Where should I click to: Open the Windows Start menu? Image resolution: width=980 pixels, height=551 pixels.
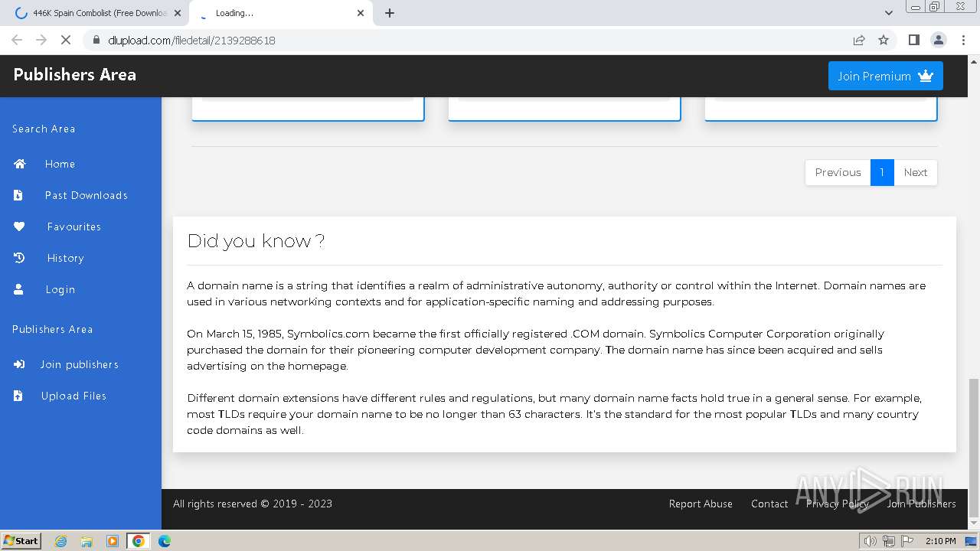pos(21,541)
